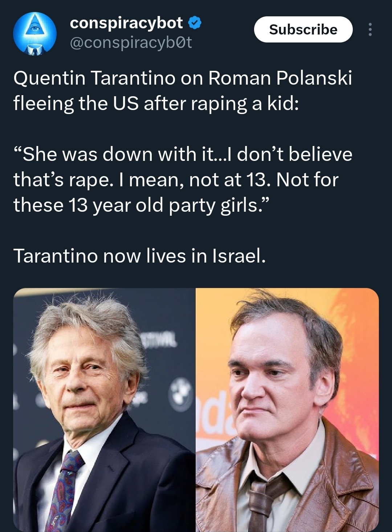Click the line "Tarantino now lives in Israel."
Viewport: 392px width, 532px height.
(x=140, y=256)
